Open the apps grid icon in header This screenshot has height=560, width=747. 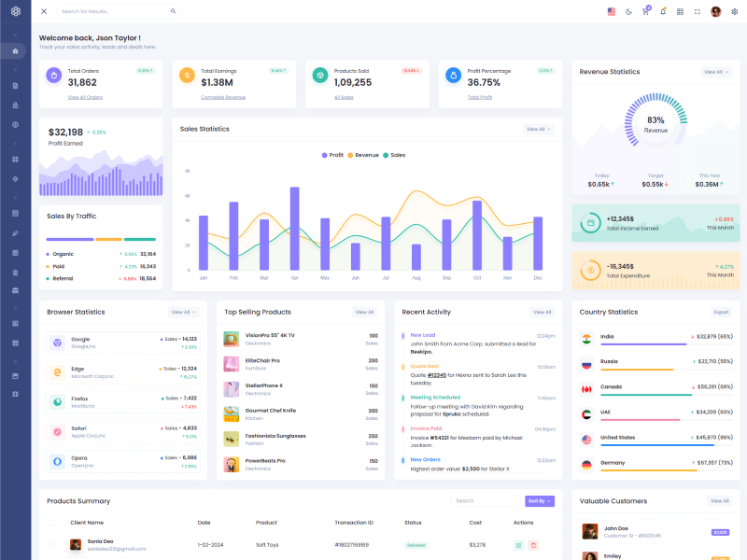[680, 11]
